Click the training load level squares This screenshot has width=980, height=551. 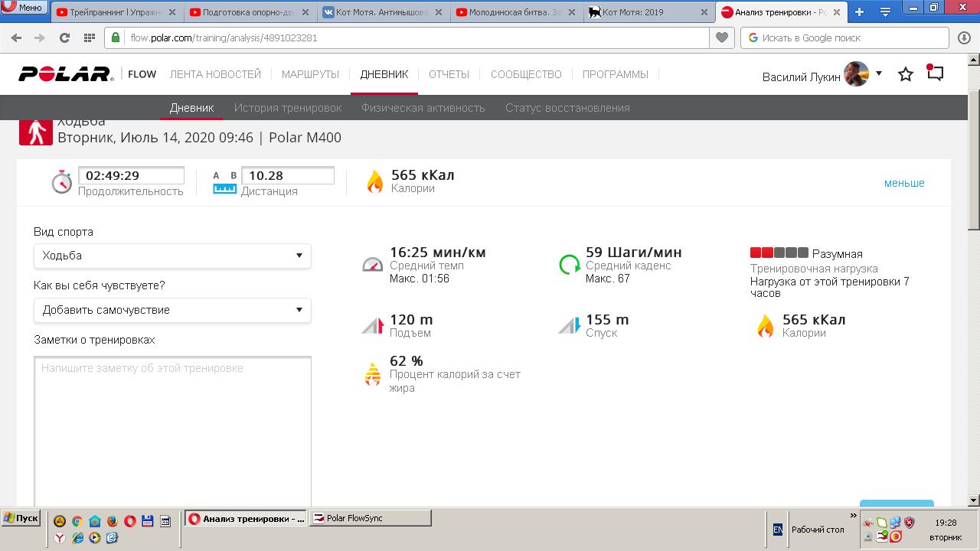pyautogui.click(x=779, y=253)
